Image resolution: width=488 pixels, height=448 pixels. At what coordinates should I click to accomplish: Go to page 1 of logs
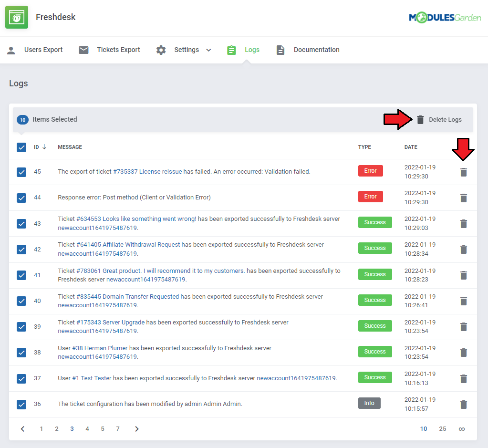pyautogui.click(x=41, y=429)
